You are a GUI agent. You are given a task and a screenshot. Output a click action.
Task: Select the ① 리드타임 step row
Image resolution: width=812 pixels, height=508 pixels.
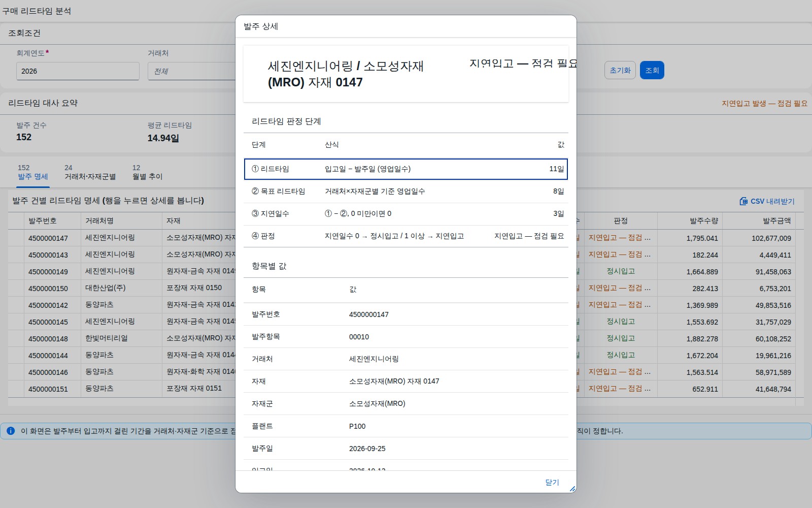406,169
